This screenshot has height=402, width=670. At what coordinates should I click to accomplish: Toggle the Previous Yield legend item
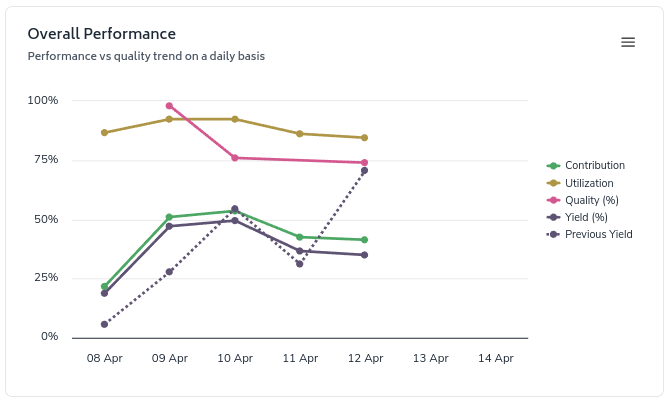coord(598,234)
